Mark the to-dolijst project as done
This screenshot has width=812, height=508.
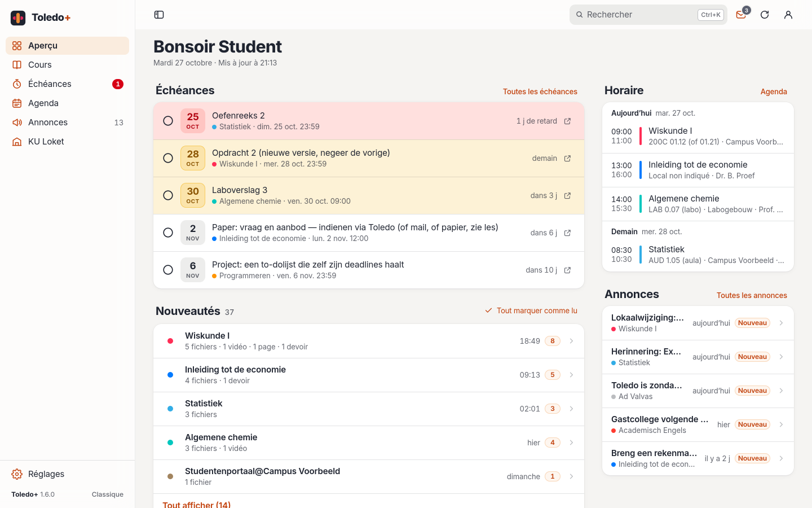pyautogui.click(x=168, y=270)
